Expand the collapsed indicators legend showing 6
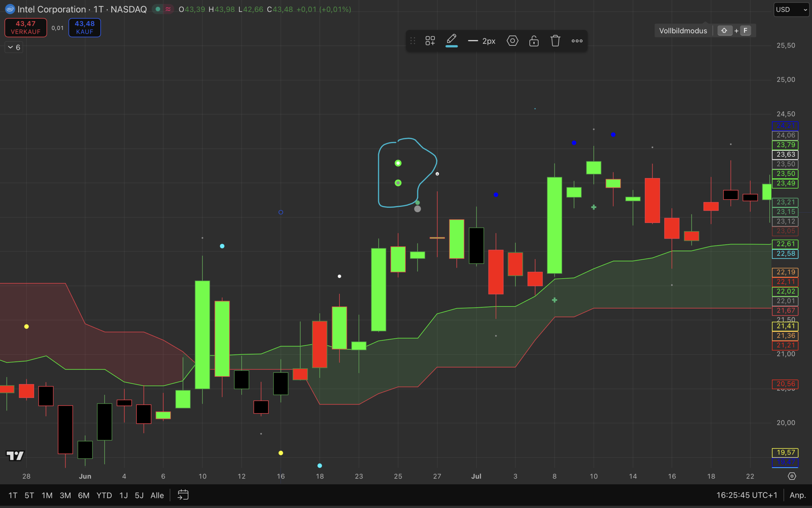The height and width of the screenshot is (508, 812). pyautogui.click(x=14, y=47)
